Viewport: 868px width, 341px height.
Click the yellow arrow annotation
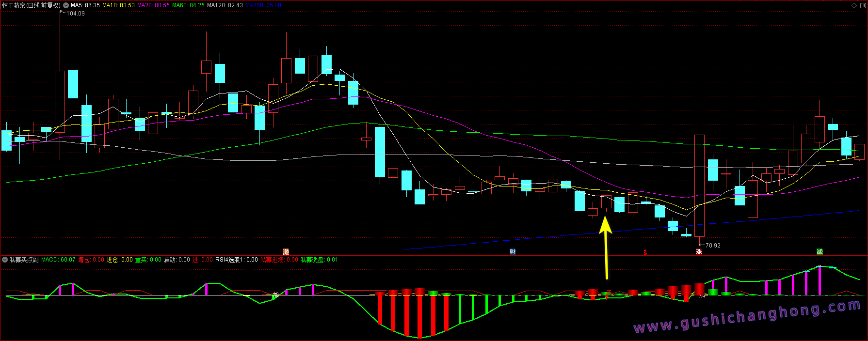pyautogui.click(x=606, y=247)
